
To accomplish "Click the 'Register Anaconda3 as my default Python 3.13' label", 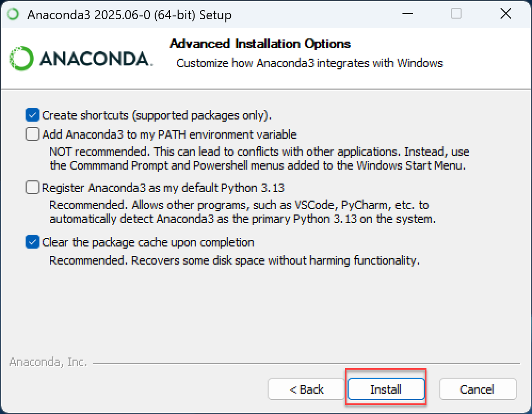I will pyautogui.click(x=163, y=188).
